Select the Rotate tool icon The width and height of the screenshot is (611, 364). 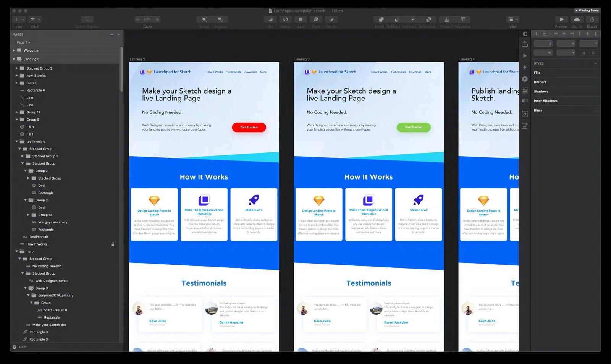click(285, 19)
